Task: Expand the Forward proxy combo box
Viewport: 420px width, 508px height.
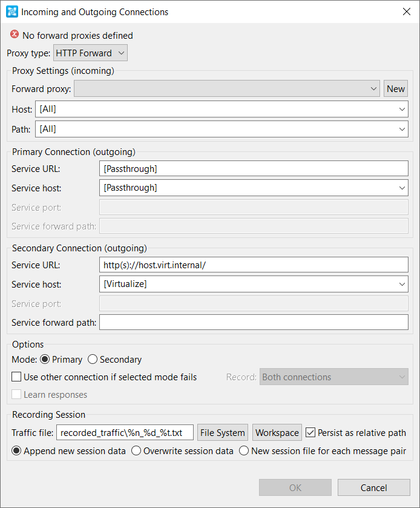Action: [227, 89]
